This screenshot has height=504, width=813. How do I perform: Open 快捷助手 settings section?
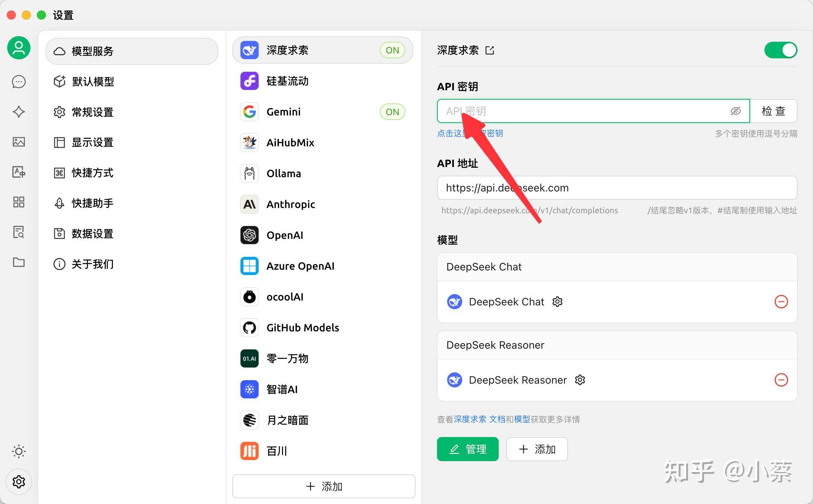(132, 203)
